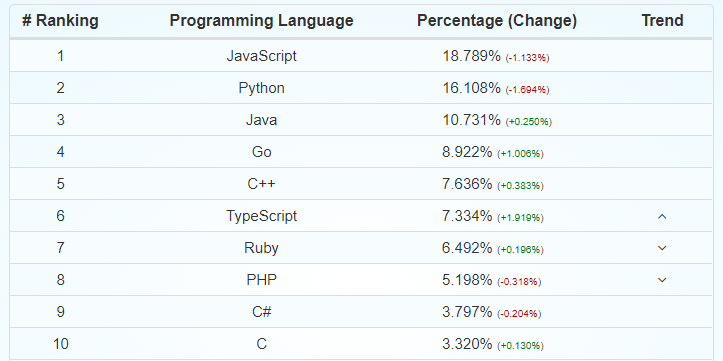Click the Percentage (Change) column header
The height and width of the screenshot is (361, 723).
[497, 21]
